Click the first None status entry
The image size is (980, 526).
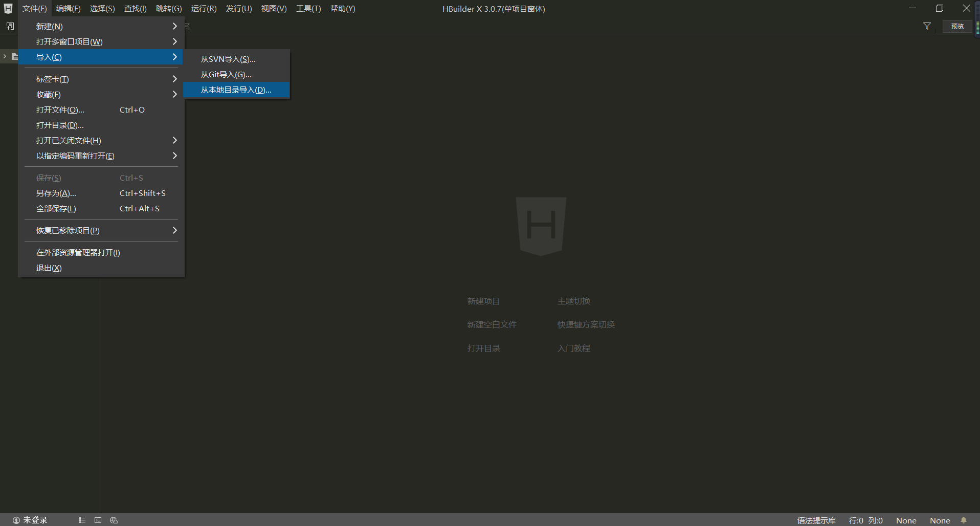point(906,520)
